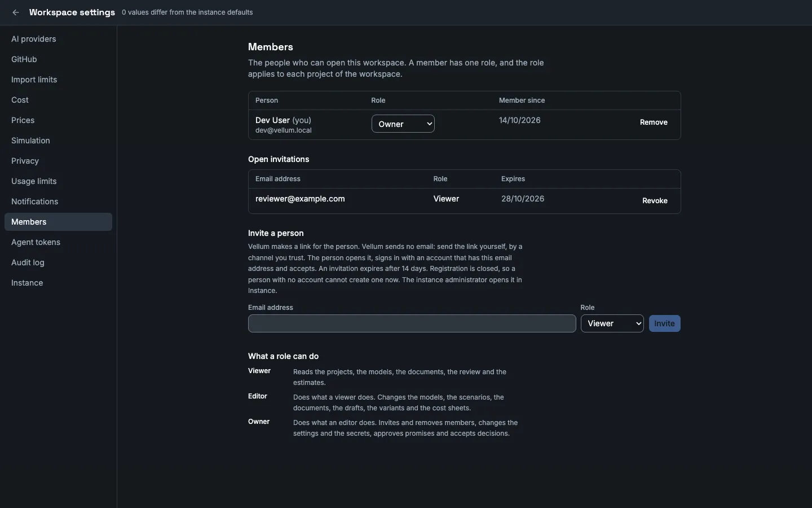
Task: Open the Audit log section
Action: [58, 262]
